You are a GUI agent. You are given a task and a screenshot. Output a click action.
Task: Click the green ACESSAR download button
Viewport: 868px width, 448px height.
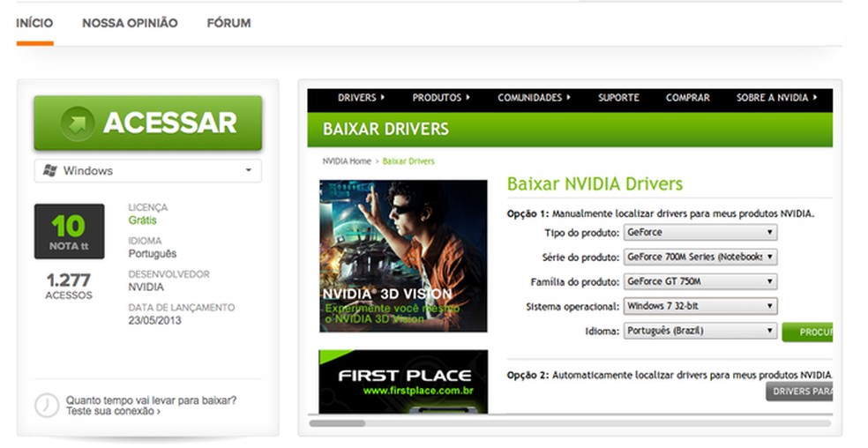(148, 123)
